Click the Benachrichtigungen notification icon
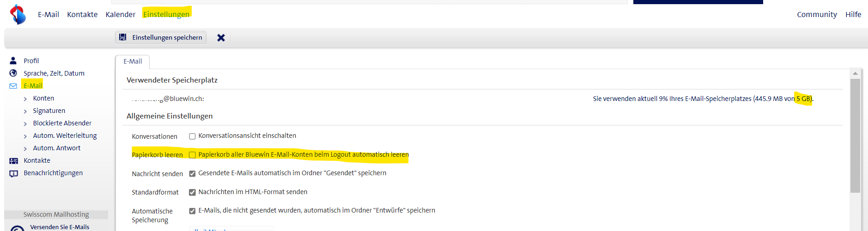The height and width of the screenshot is (231, 868). (x=14, y=173)
